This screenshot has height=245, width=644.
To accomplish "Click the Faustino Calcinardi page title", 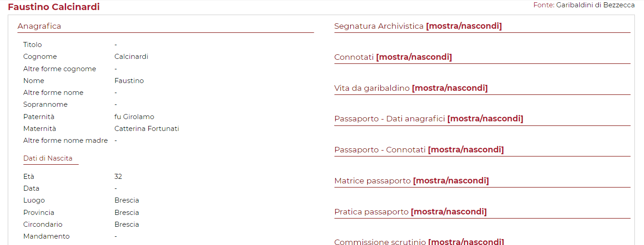I will [x=54, y=7].
